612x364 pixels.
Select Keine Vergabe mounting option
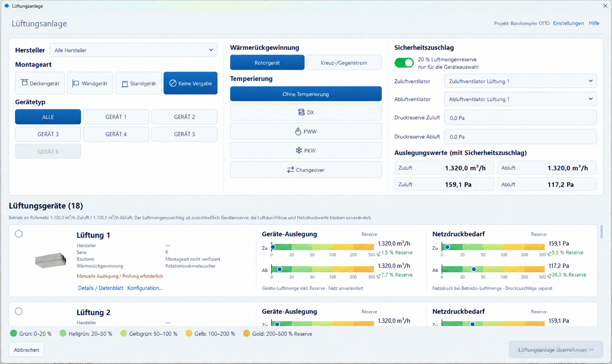tap(190, 83)
